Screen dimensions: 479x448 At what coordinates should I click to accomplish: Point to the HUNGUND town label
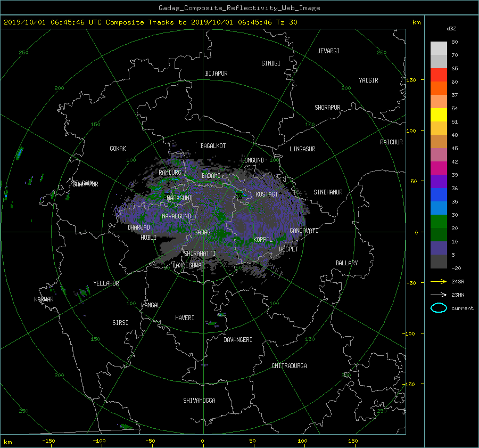[252, 160]
